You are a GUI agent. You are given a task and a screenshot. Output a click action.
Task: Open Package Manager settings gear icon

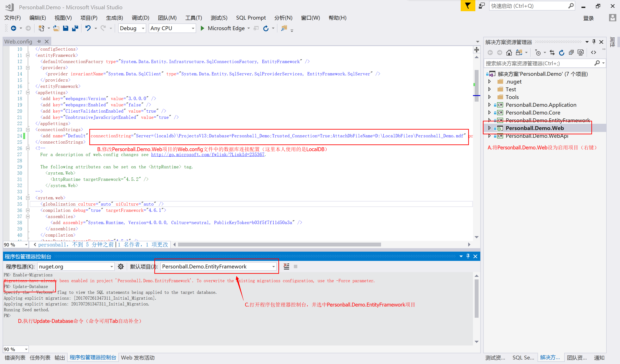coord(121,266)
